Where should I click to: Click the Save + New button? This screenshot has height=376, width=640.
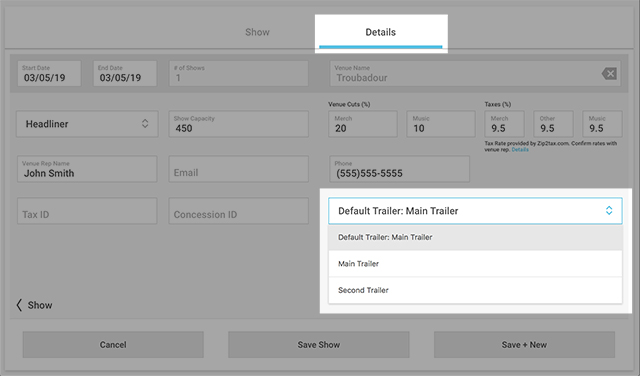524,345
